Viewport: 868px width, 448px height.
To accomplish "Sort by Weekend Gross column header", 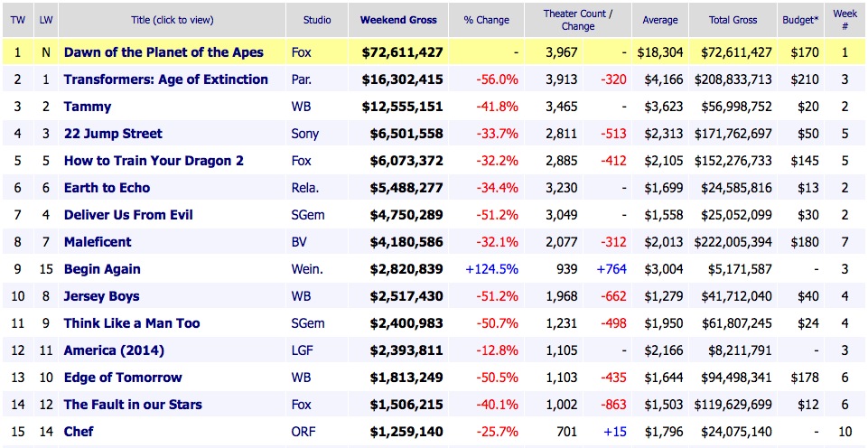I will (x=398, y=20).
